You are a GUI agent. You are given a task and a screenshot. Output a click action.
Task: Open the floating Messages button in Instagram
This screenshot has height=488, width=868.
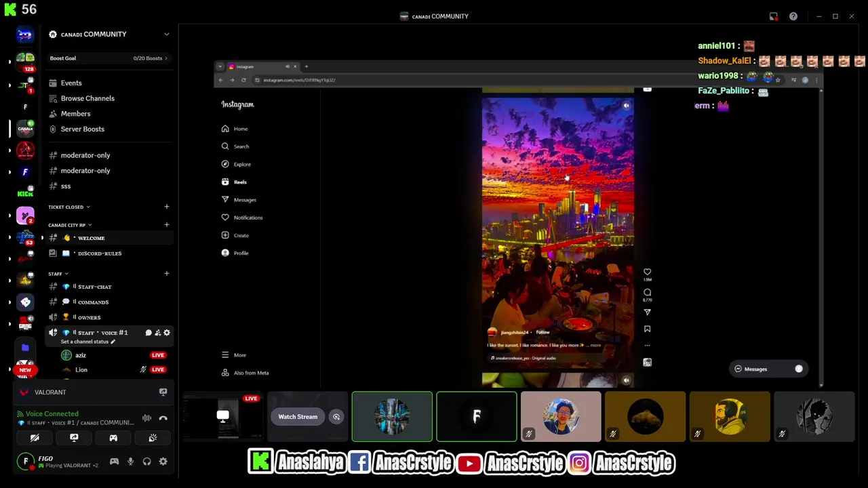(x=770, y=369)
